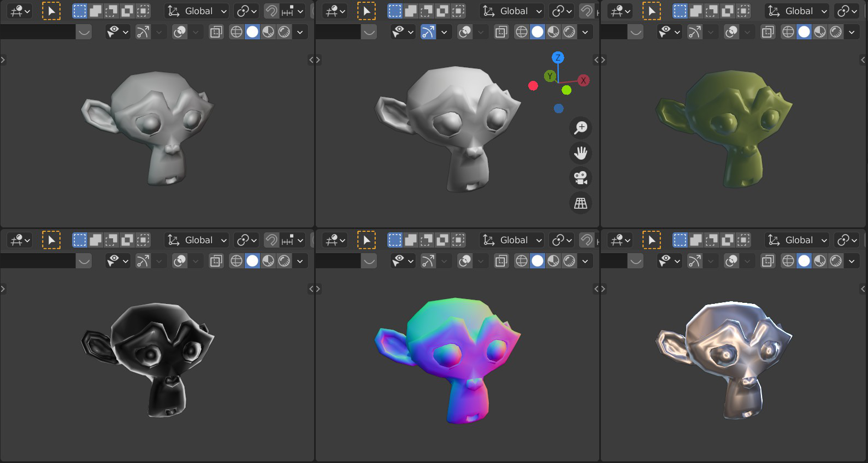Toggle the snap magnet in the dull gray monkey viewport
The width and height of the screenshot is (868, 463).
[x=271, y=11]
